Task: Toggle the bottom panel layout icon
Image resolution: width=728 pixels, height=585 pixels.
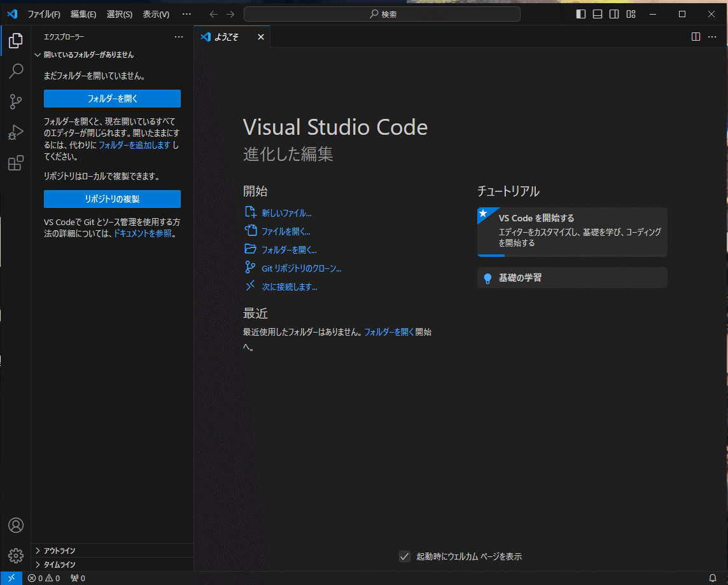Action: pos(597,14)
